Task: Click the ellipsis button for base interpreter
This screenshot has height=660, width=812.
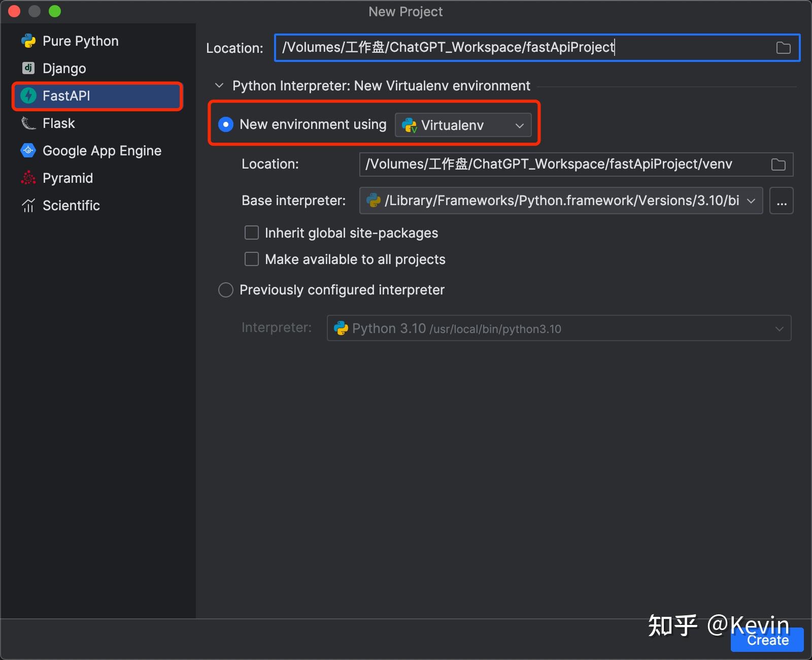Action: point(782,201)
